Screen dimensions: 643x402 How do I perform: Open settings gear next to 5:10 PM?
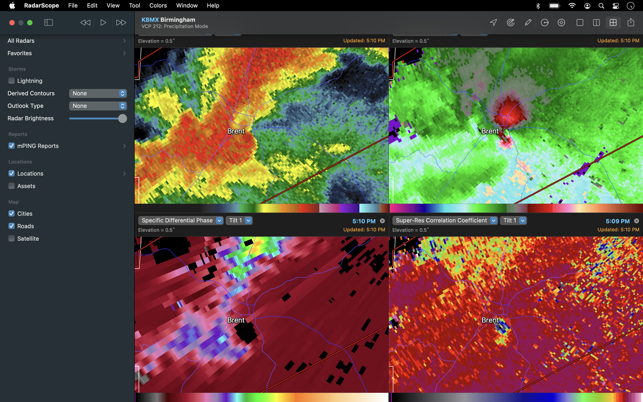(x=382, y=221)
